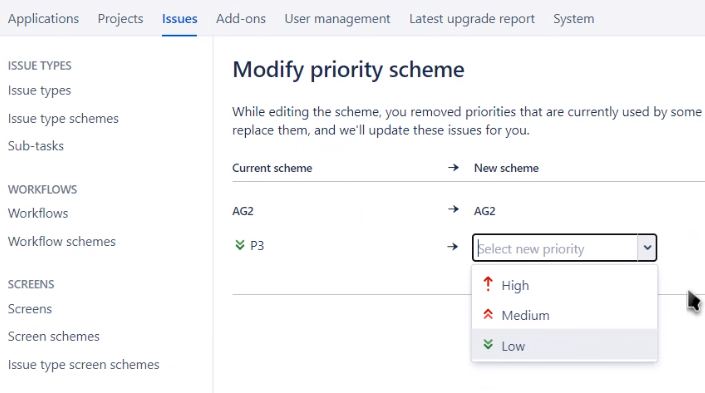This screenshot has width=705, height=393.
Task: Navigate to Workflow schemes
Action: pyautogui.click(x=62, y=241)
